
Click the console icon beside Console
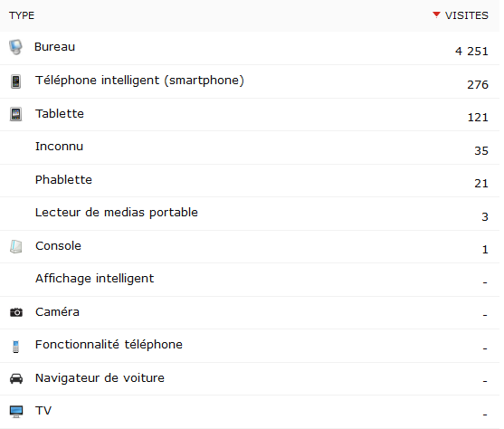15,247
